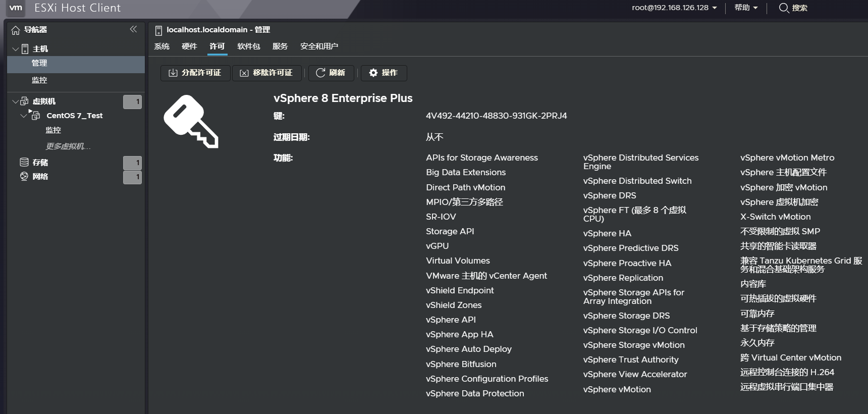Image resolution: width=868 pixels, height=414 pixels.
Task: Open 网络 in the navigator
Action: pyautogui.click(x=40, y=177)
